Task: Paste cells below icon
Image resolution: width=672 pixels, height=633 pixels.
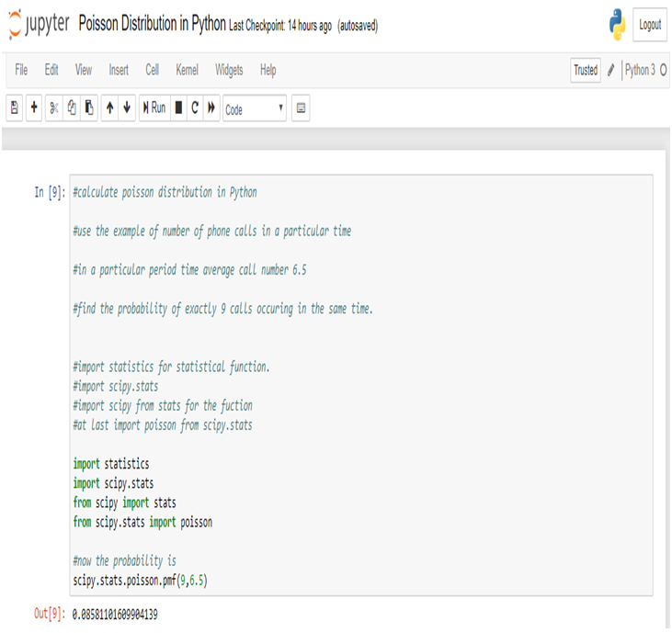Action: pyautogui.click(x=89, y=107)
